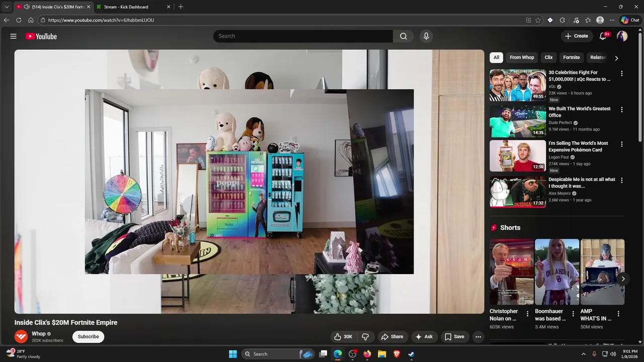Open the YouTube guide hamburger menu

14,36
